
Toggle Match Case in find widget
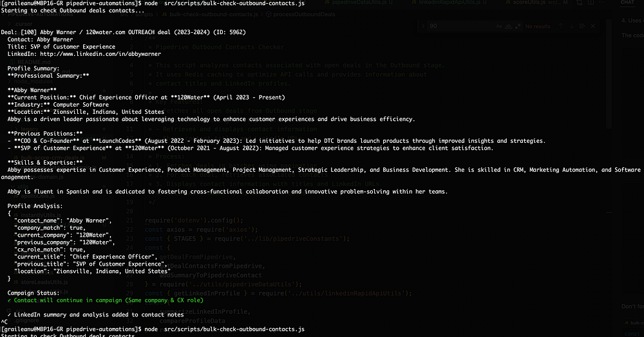point(498,26)
